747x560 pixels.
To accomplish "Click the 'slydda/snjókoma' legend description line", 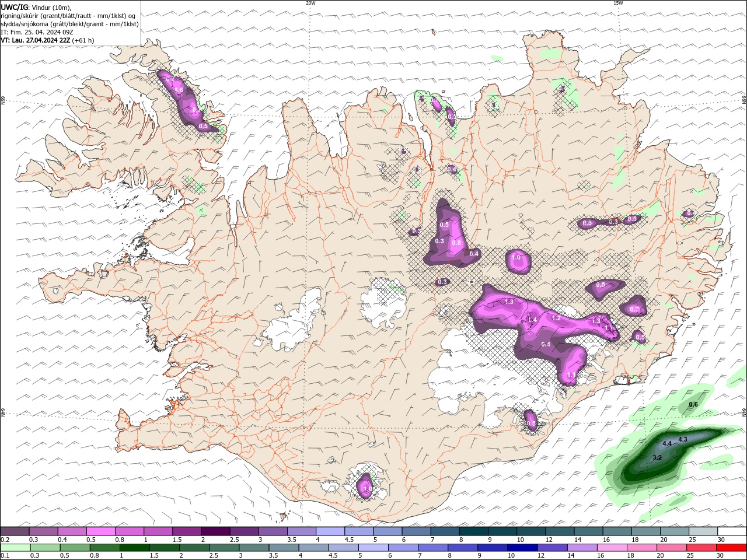I will (x=69, y=24).
